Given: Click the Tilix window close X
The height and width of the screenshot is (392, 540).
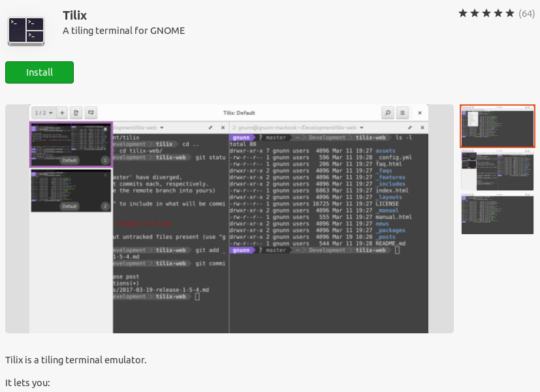Looking at the screenshot, I should 420,113.
